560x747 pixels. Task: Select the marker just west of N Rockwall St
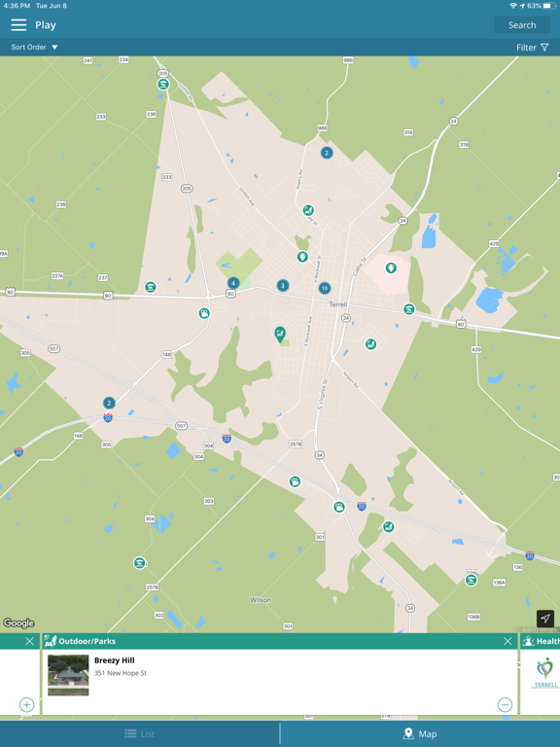[302, 257]
